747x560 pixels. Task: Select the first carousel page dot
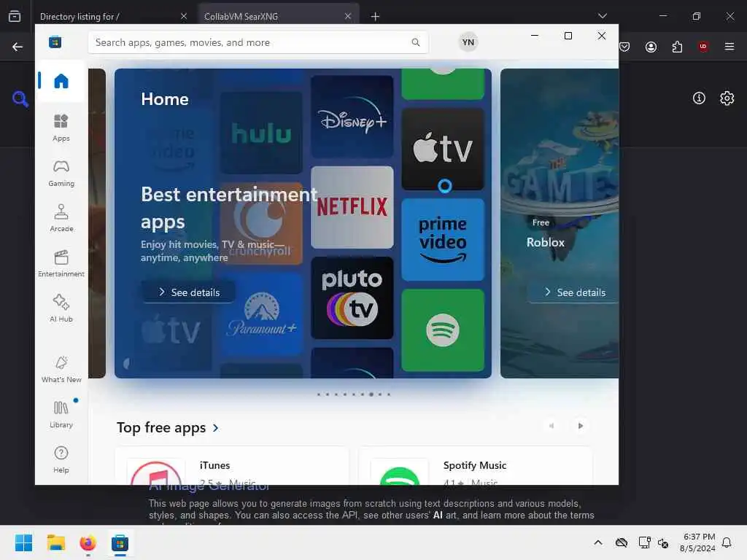[318, 394]
